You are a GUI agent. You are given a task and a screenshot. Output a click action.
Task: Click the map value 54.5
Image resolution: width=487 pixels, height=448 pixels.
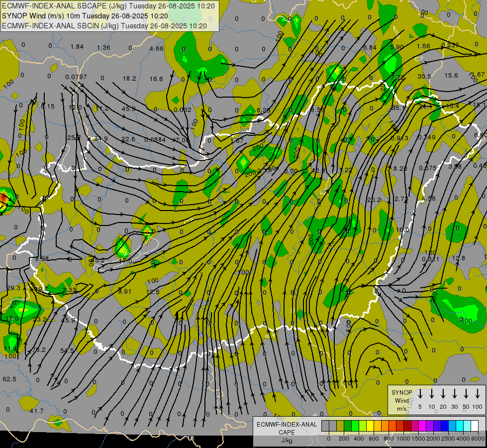[x=67, y=351]
